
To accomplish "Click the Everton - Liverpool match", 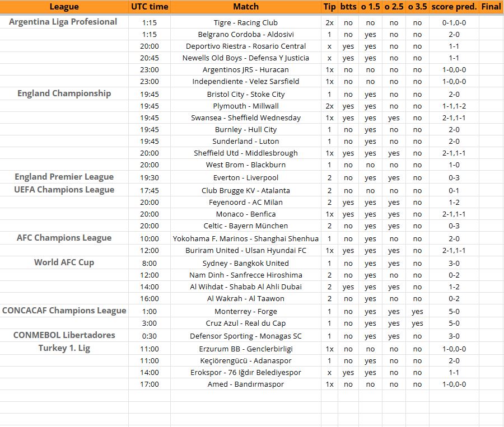I will point(246,177).
